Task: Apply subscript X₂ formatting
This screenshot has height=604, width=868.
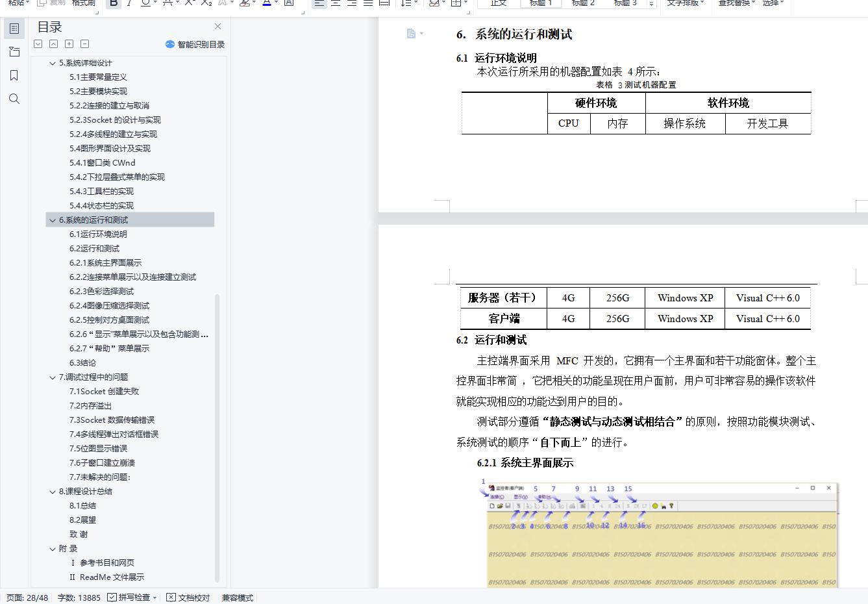Action: pyautogui.click(x=206, y=3)
